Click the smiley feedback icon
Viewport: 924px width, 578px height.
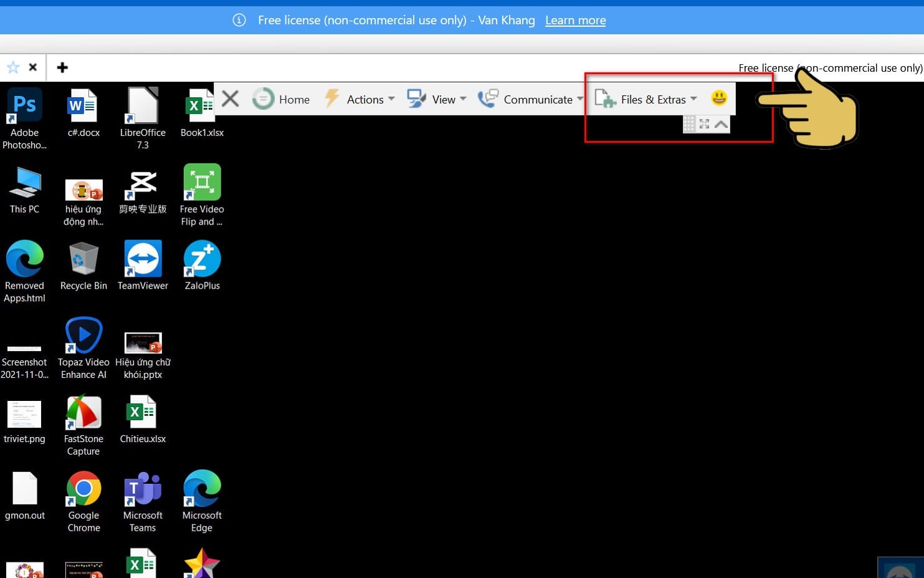[719, 98]
